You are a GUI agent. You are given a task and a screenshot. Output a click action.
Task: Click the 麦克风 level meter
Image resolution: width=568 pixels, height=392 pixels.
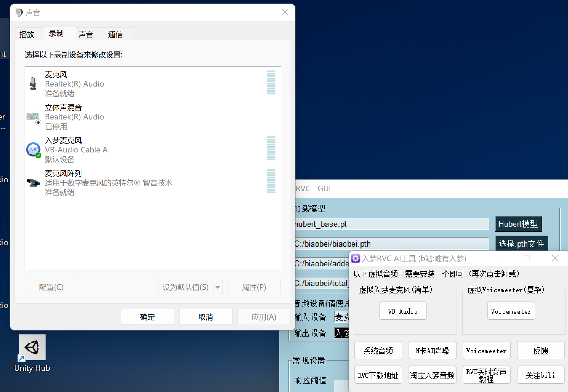coord(271,82)
